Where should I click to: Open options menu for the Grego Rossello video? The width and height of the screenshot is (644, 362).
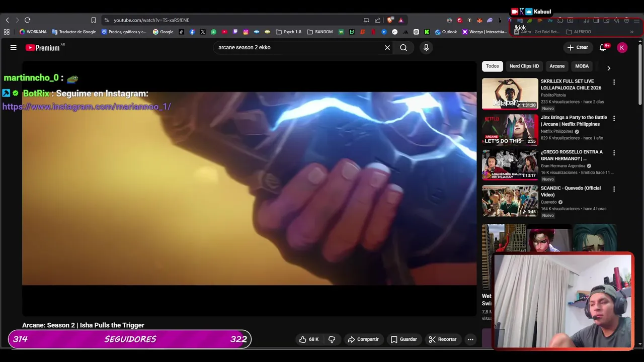click(x=614, y=152)
